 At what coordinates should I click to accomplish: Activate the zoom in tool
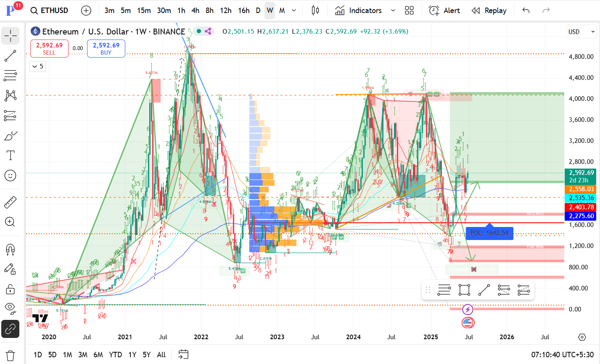point(11,222)
